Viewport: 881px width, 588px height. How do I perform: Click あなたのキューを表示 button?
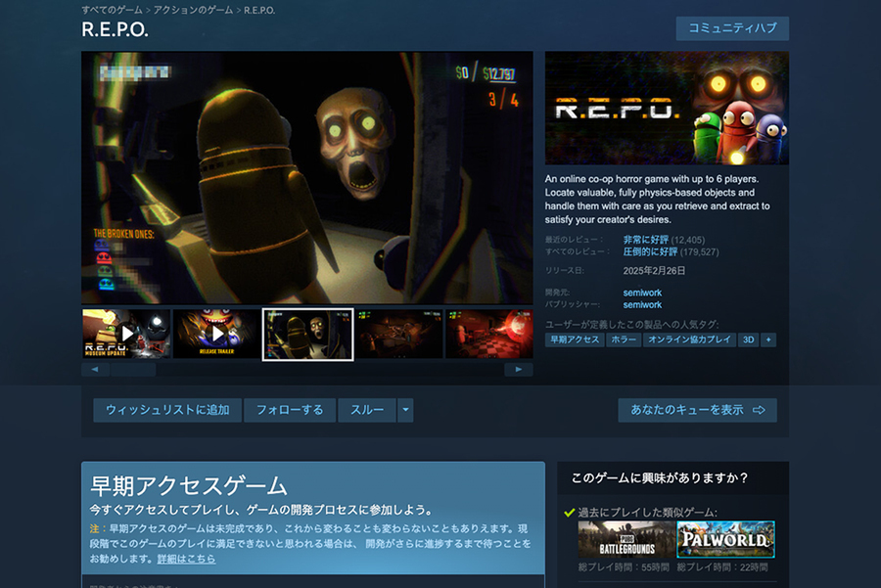point(697,410)
